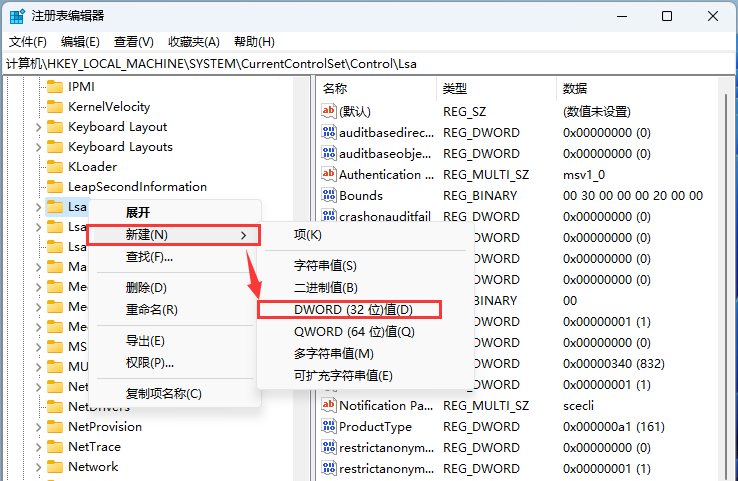Viewport: 738px width, 481px height.
Task: Click the scecli data value
Action: coord(578,405)
